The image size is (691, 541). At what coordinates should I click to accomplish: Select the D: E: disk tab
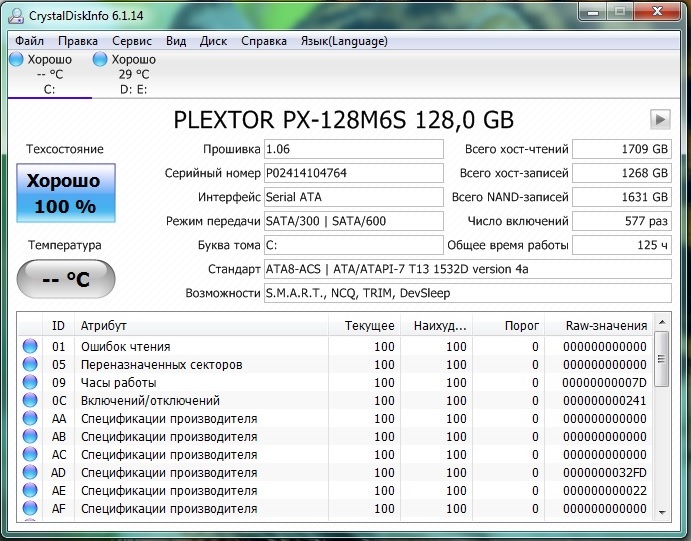134,74
